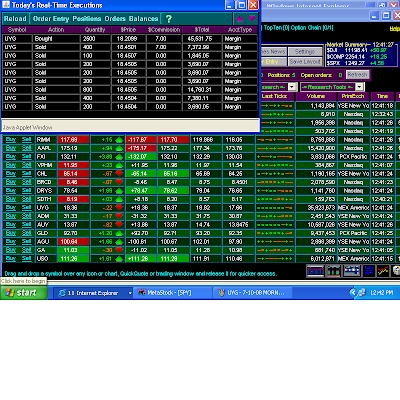Image resolution: width=400 pixels, height=400 pixels.
Task: Click the red down arrow in CHL row
Action: [x=119, y=174]
